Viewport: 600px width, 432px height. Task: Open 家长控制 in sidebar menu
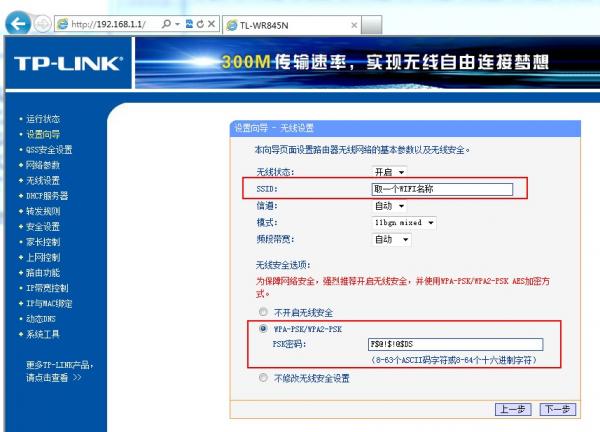coord(43,242)
